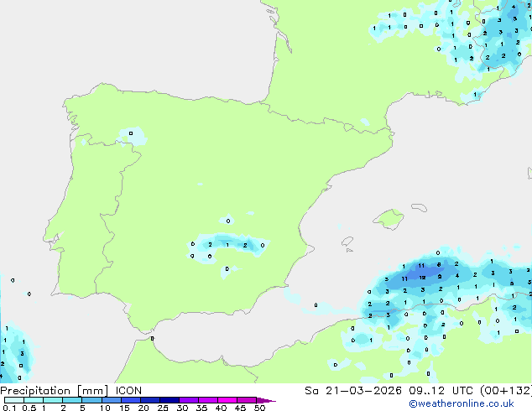Screen dimensions: 532x411
Task: Click the 10–15 mm legend color swatch
Action: 112,400
